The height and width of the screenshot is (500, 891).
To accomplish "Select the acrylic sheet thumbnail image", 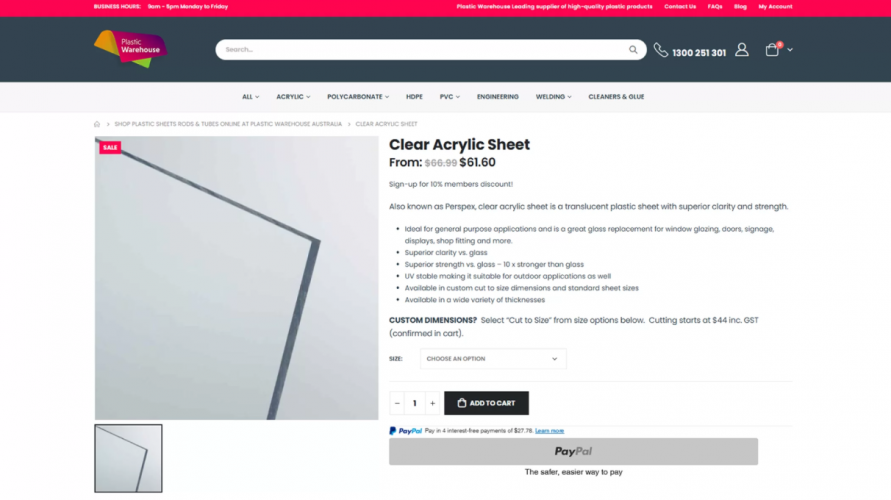I will click(128, 458).
